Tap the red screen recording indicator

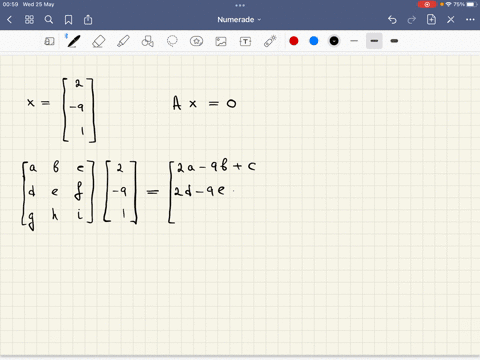[x=427, y=4]
